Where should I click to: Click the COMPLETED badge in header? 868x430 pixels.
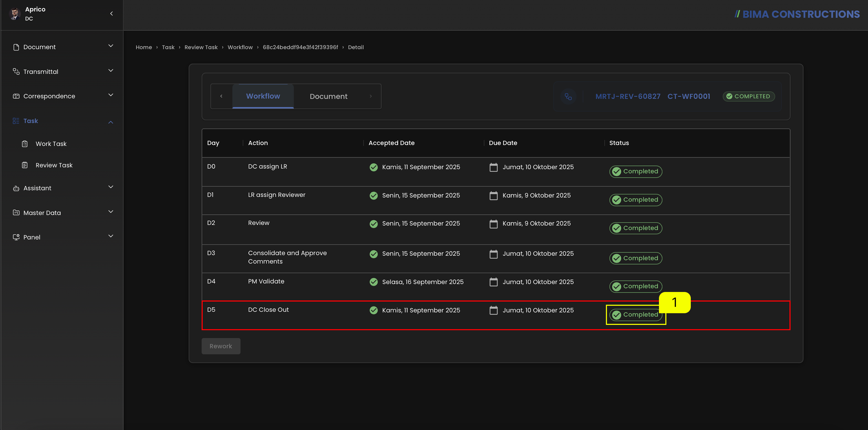[x=748, y=96]
